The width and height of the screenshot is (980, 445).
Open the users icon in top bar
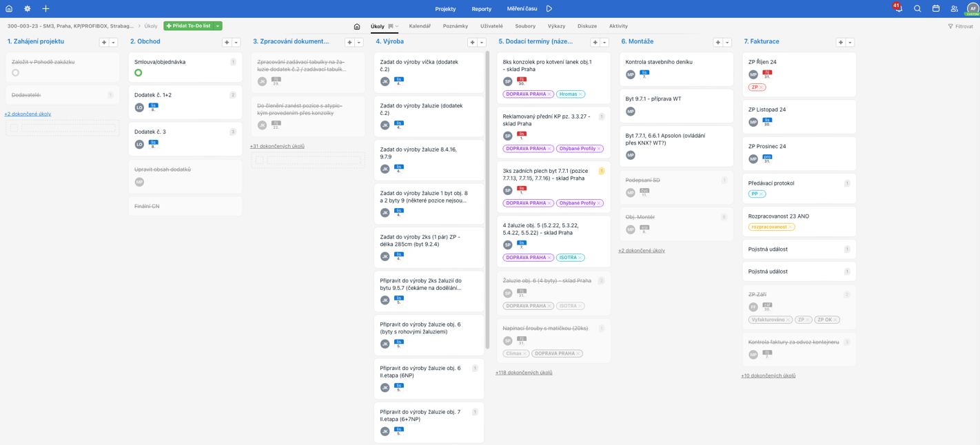(x=954, y=9)
